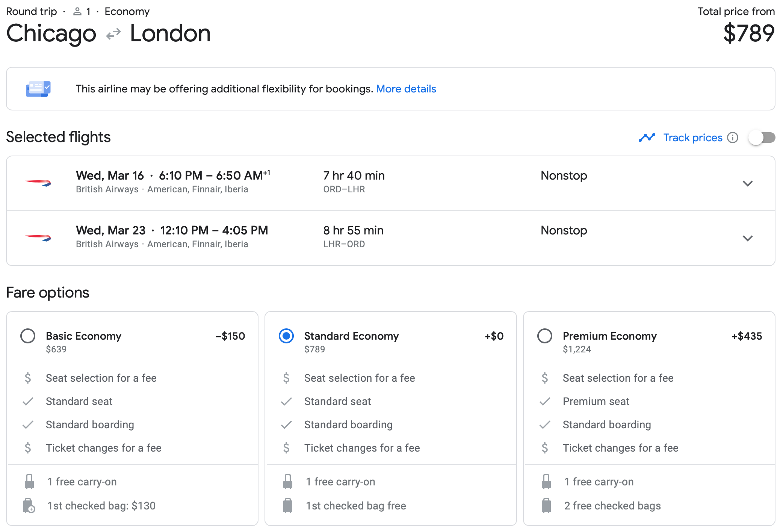Click British Airways logo on Mar 23 flight

[x=38, y=238]
